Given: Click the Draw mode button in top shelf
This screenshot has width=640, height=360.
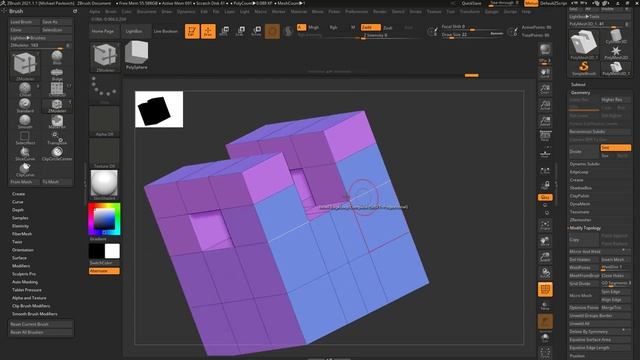Looking at the screenshot, I should 208,31.
